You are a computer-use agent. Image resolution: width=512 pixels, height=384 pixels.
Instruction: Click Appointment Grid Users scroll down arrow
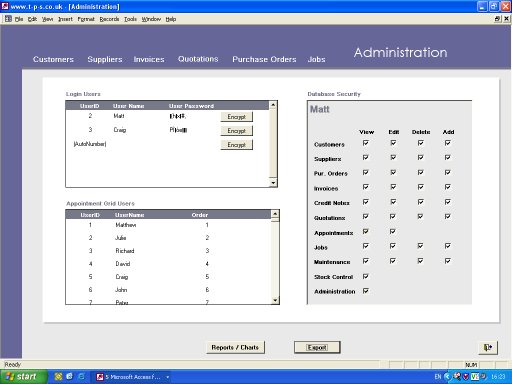coord(275,300)
